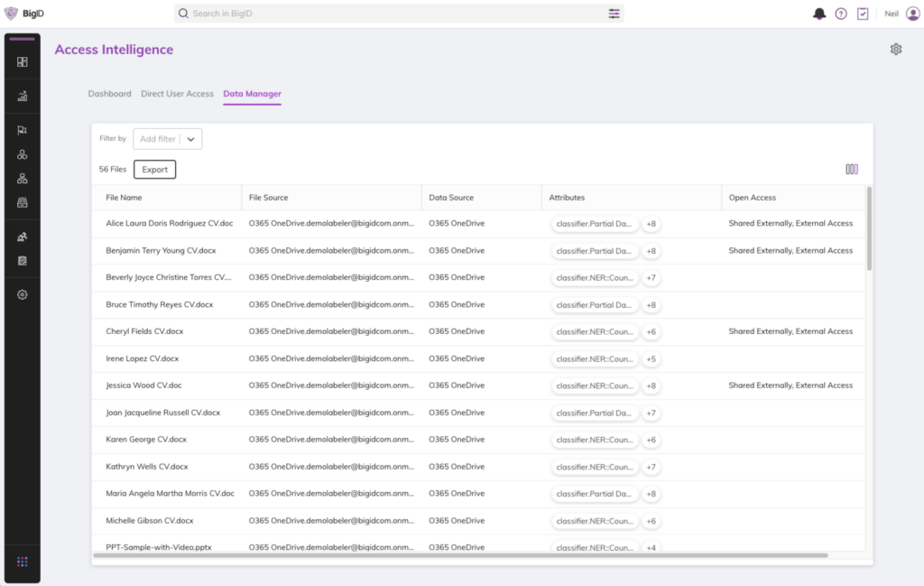Open the hierarchy boxes sidebar icon
924x586 pixels.
point(23,179)
